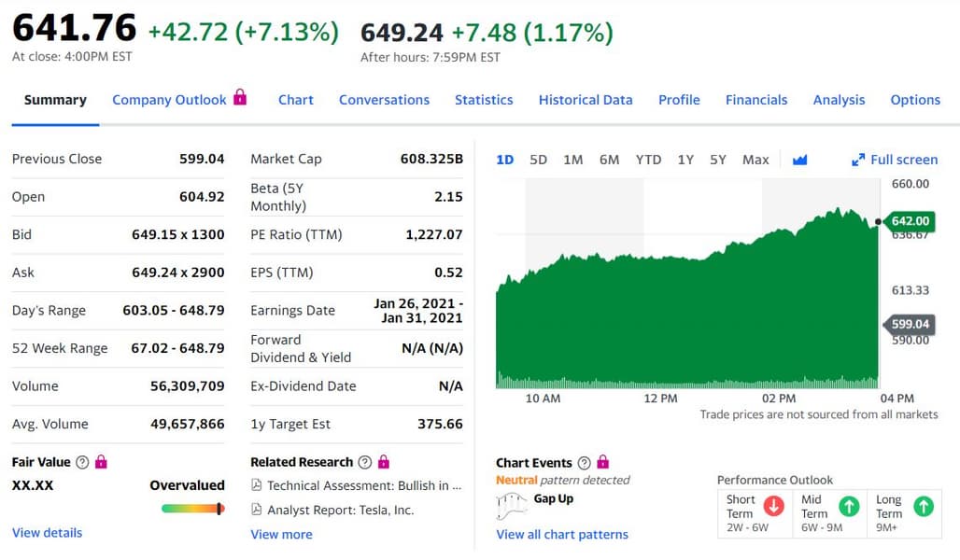
Task: Switch chart range to YTD
Action: pos(648,160)
